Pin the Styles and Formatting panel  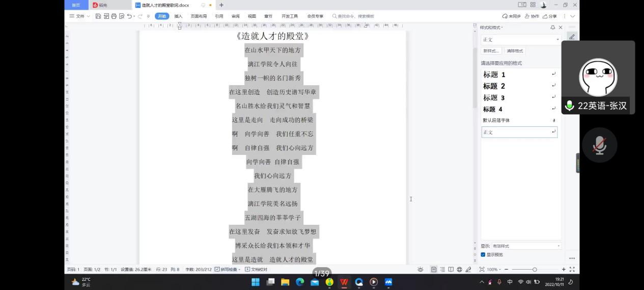[553, 28]
